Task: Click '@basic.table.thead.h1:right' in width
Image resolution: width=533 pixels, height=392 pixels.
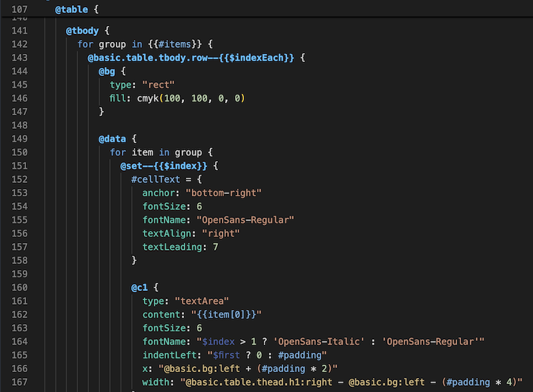Action: (x=259, y=383)
